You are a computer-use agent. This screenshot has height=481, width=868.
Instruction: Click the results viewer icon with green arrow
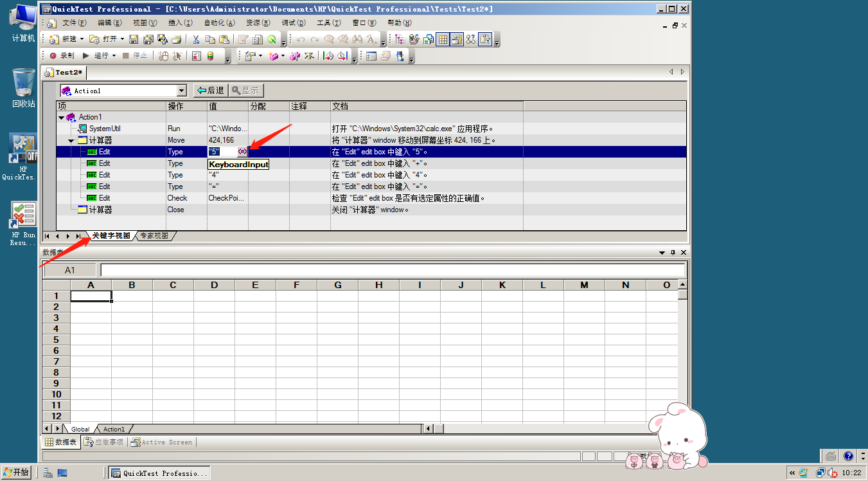click(x=272, y=39)
